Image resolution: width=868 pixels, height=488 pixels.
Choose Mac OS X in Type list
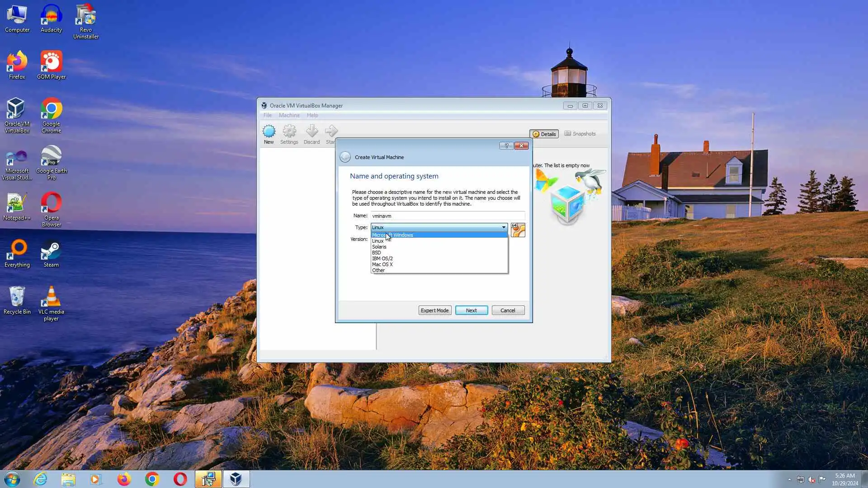[x=382, y=264]
